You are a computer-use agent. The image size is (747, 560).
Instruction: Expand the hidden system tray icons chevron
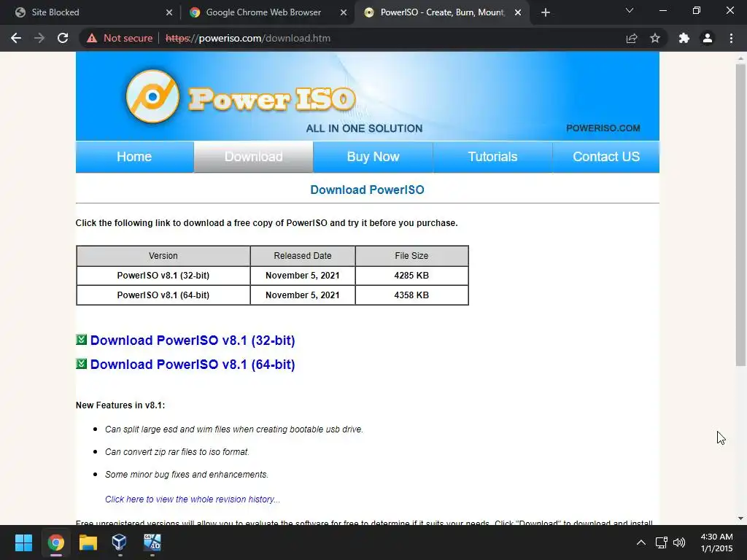[641, 542]
